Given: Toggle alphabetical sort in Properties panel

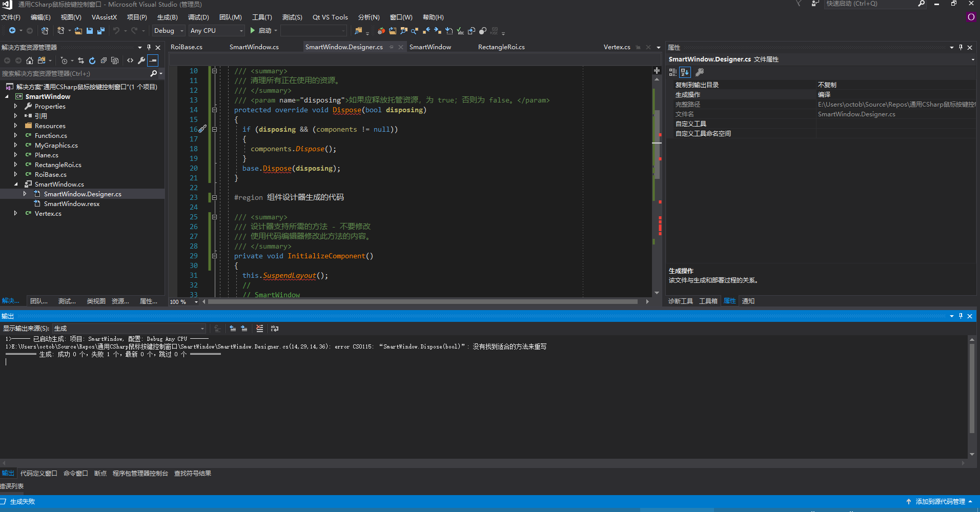Looking at the screenshot, I should coord(685,72).
